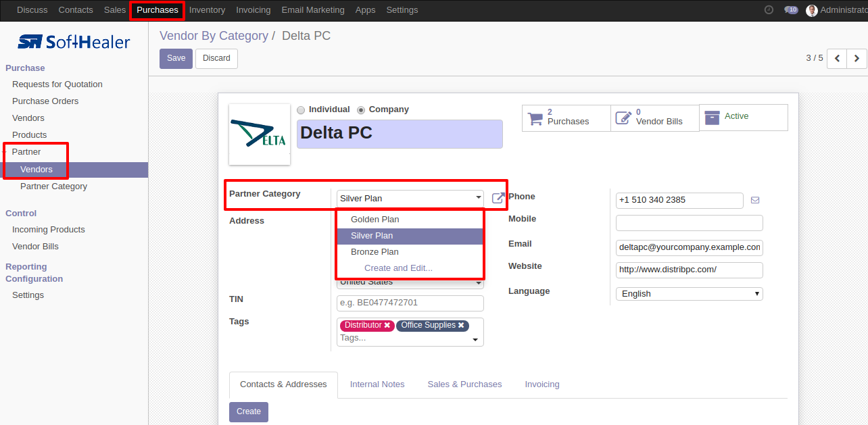Image resolution: width=868 pixels, height=425 pixels.
Task: Click the Active archive box button
Action: [x=744, y=118]
